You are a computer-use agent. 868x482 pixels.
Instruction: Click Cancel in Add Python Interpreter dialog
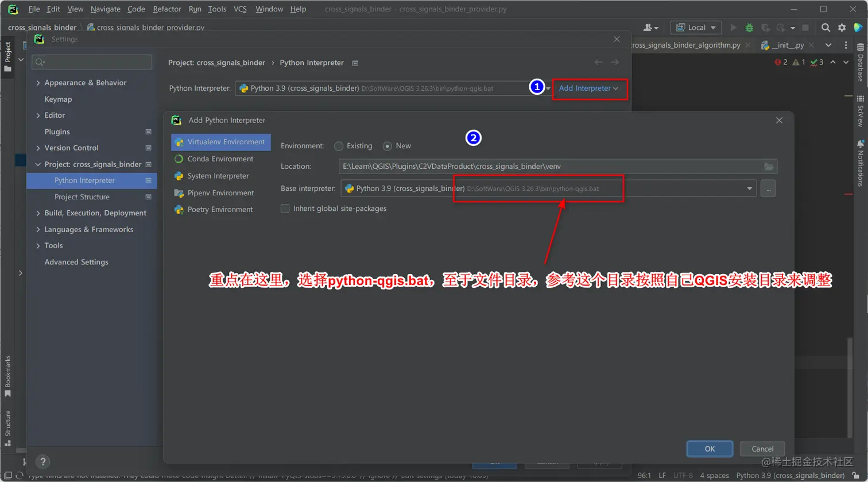[x=762, y=449]
